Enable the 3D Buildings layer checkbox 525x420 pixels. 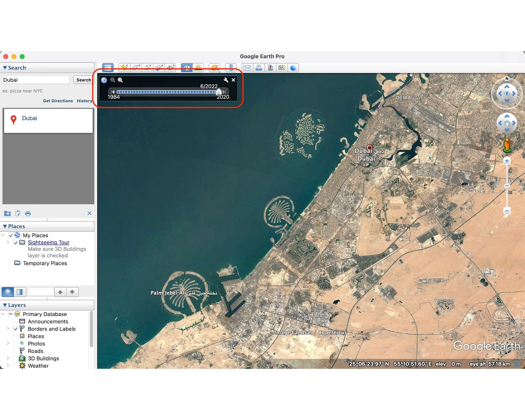[15, 358]
